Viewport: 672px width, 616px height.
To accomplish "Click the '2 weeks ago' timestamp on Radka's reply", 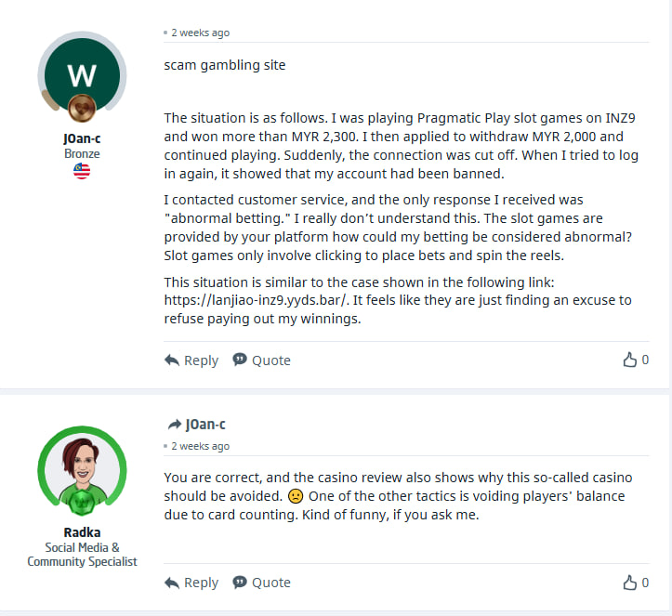I will (x=200, y=446).
